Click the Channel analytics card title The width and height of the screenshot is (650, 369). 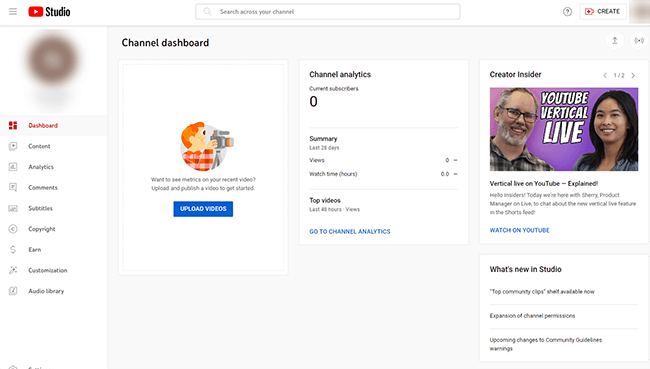tap(340, 75)
